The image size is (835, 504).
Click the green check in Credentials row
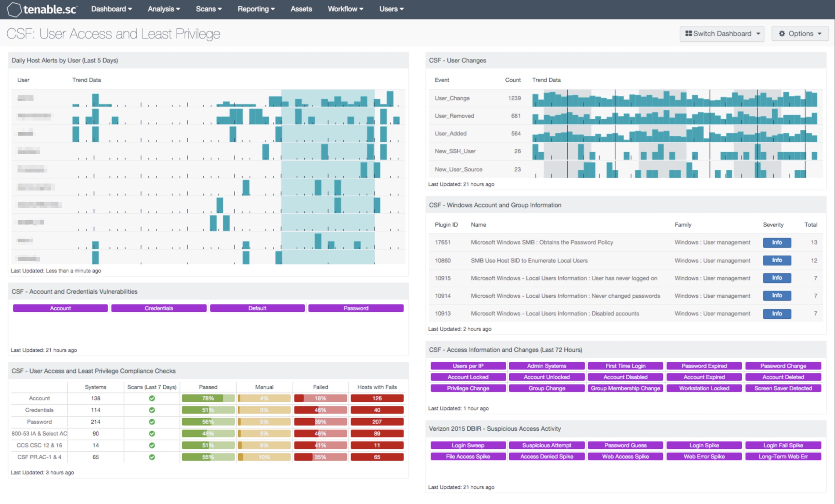[152, 410]
